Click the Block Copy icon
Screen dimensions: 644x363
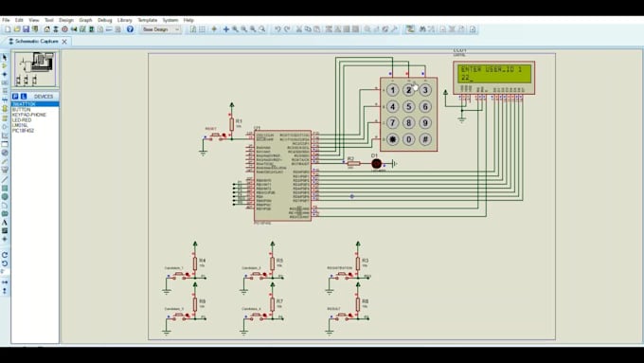click(329, 29)
